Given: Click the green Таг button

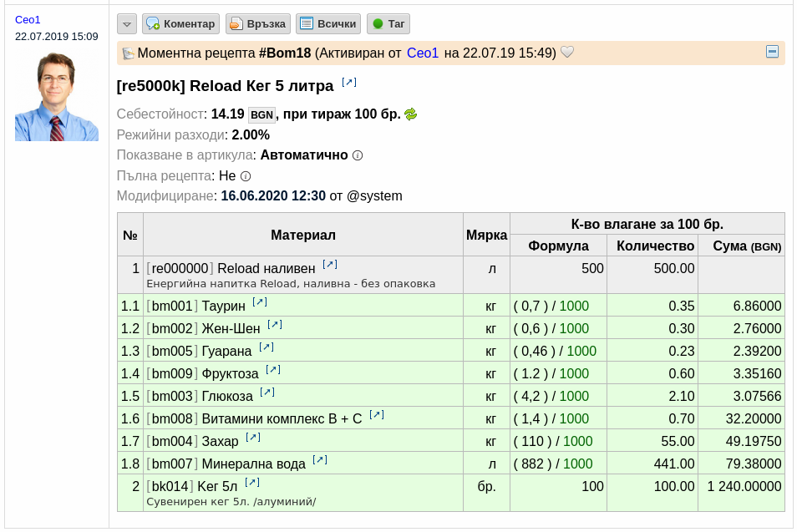Looking at the screenshot, I should tap(388, 24).
